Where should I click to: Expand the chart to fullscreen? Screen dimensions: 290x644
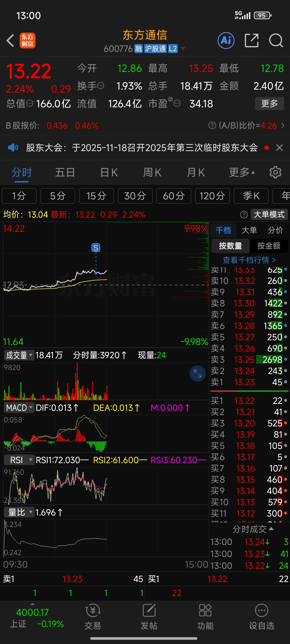(198, 373)
